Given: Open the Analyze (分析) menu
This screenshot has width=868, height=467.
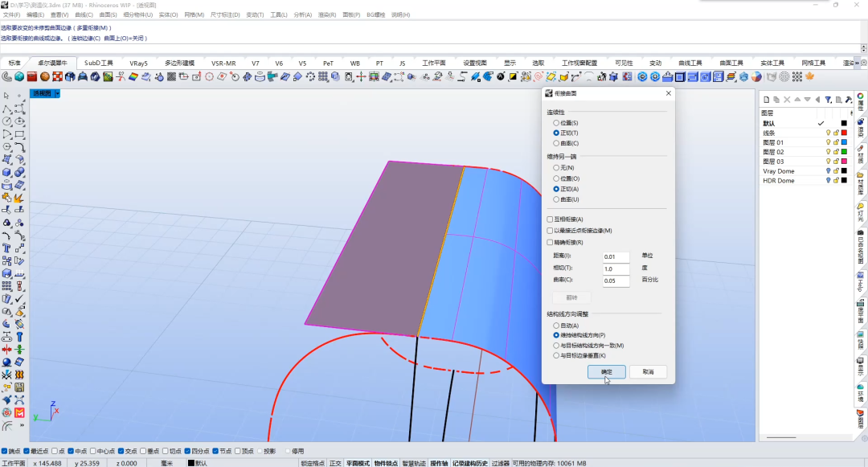Looking at the screenshot, I should pyautogui.click(x=303, y=15).
